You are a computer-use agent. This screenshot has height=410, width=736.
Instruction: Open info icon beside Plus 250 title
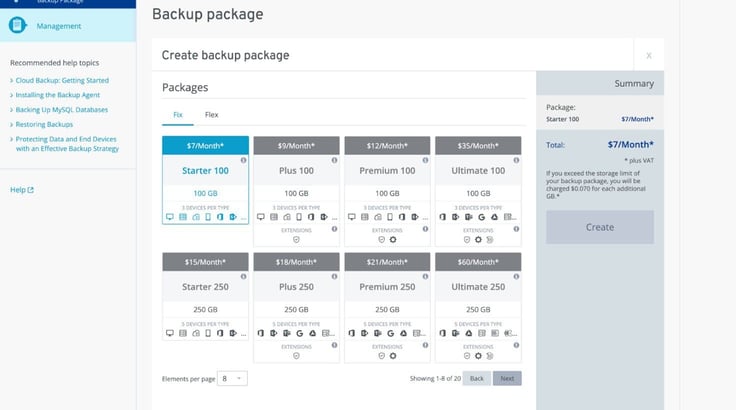pyautogui.click(x=334, y=277)
